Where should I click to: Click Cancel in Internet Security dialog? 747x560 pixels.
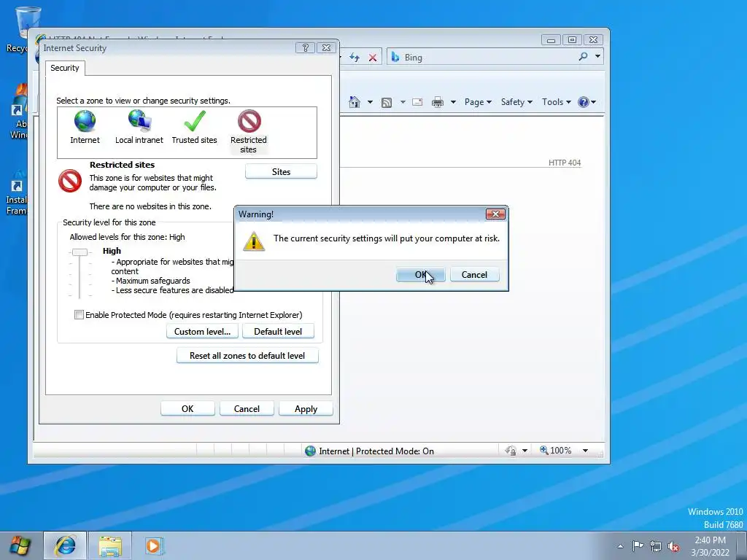[247, 409]
